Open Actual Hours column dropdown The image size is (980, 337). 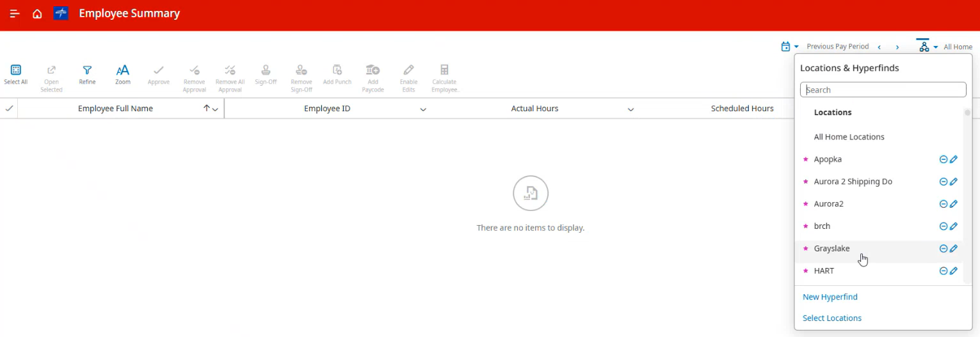pos(631,109)
